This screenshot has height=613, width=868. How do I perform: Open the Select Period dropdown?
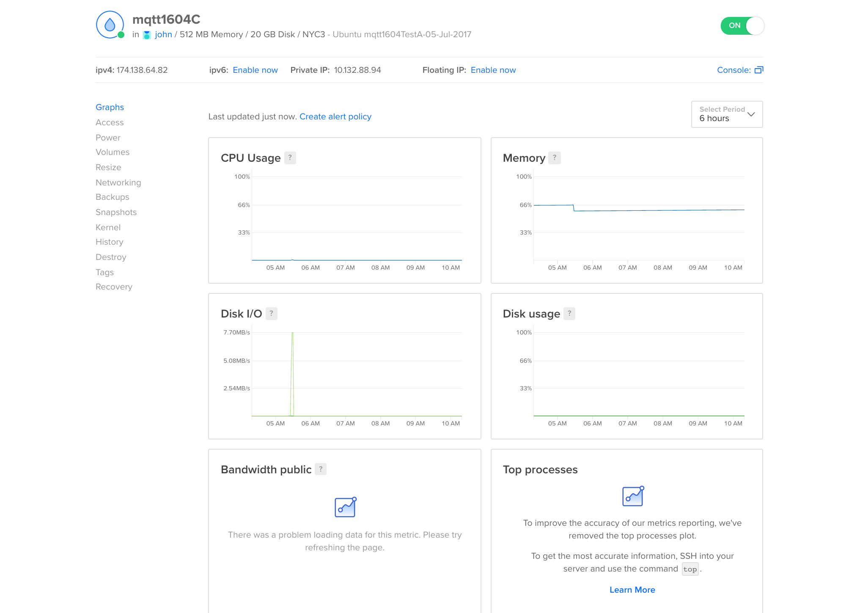tap(727, 114)
